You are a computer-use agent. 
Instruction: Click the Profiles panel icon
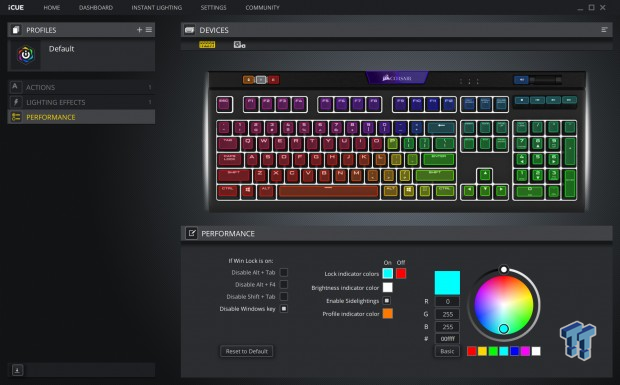(x=16, y=30)
